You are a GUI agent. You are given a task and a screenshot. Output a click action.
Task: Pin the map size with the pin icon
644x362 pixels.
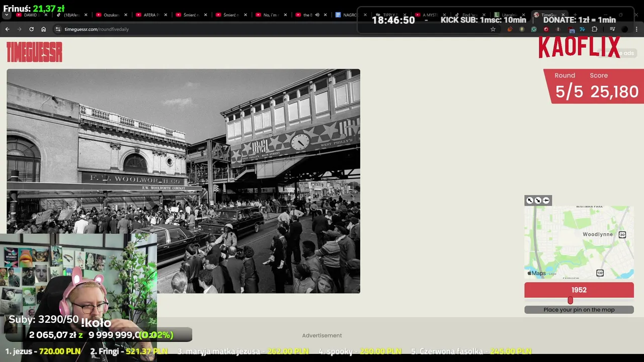click(546, 201)
